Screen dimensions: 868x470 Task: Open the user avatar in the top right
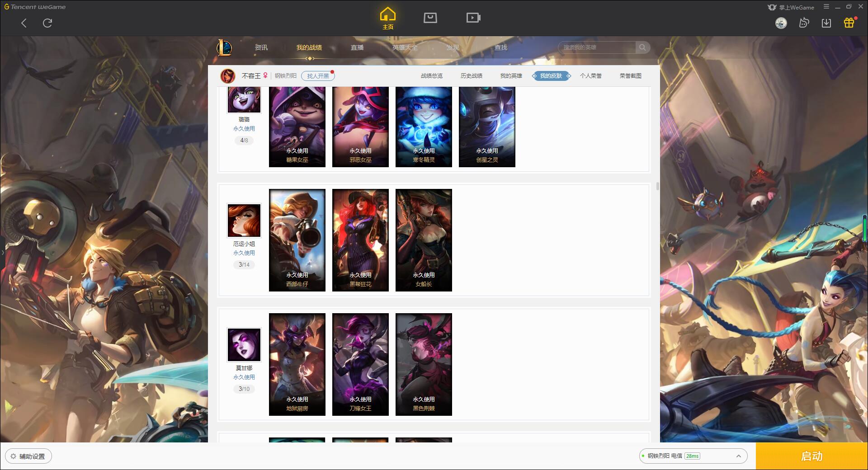pos(781,23)
